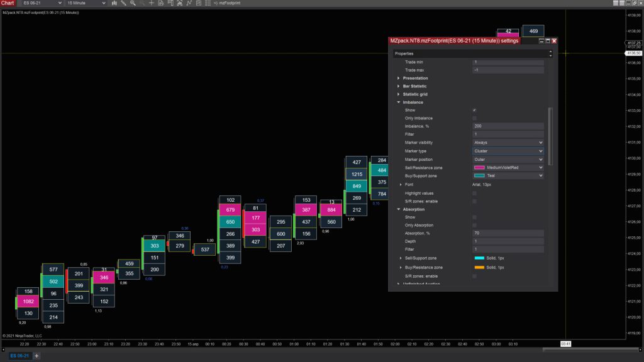Open the Marker type Cluster dropdown
Image resolution: width=644 pixels, height=362 pixels.
click(x=508, y=151)
